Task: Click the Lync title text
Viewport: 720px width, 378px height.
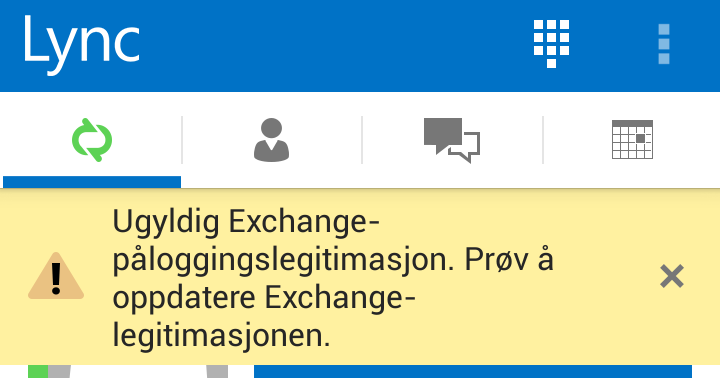Action: coord(82,45)
